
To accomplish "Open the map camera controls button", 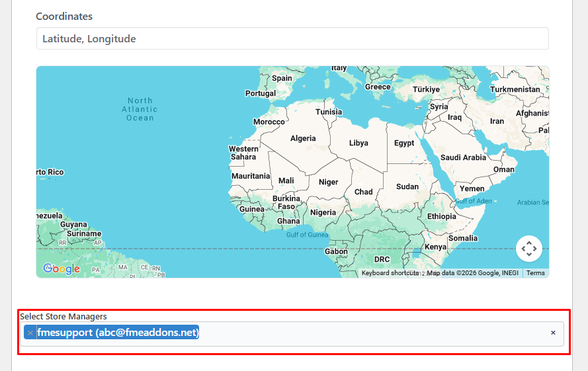I will click(x=528, y=249).
